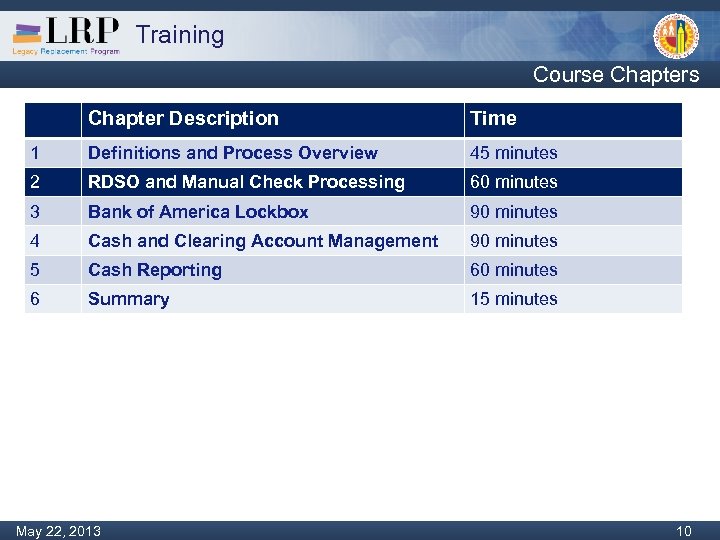This screenshot has height=540, width=720.
Task: Open 'Bank of America Lockbox' chapter
Action: [x=198, y=212]
